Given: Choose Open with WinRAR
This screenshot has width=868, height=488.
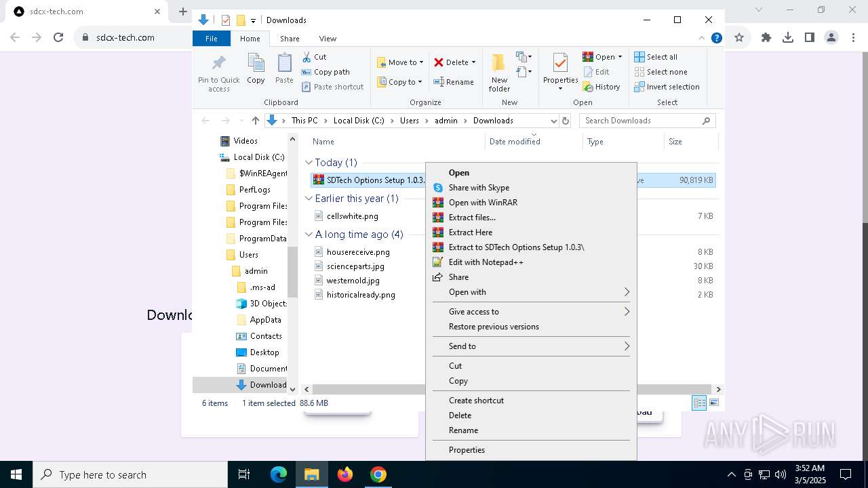Looking at the screenshot, I should coord(531,203).
